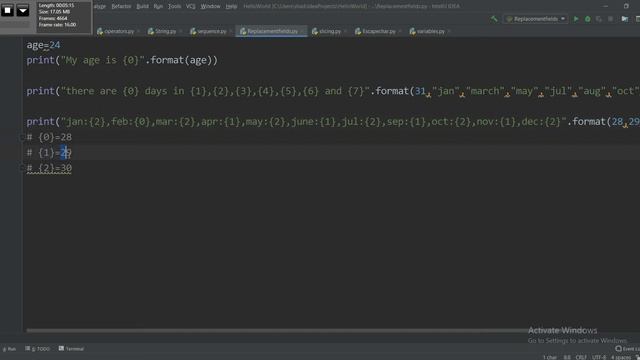Close the Replacementfields.py tab

pos(302,31)
